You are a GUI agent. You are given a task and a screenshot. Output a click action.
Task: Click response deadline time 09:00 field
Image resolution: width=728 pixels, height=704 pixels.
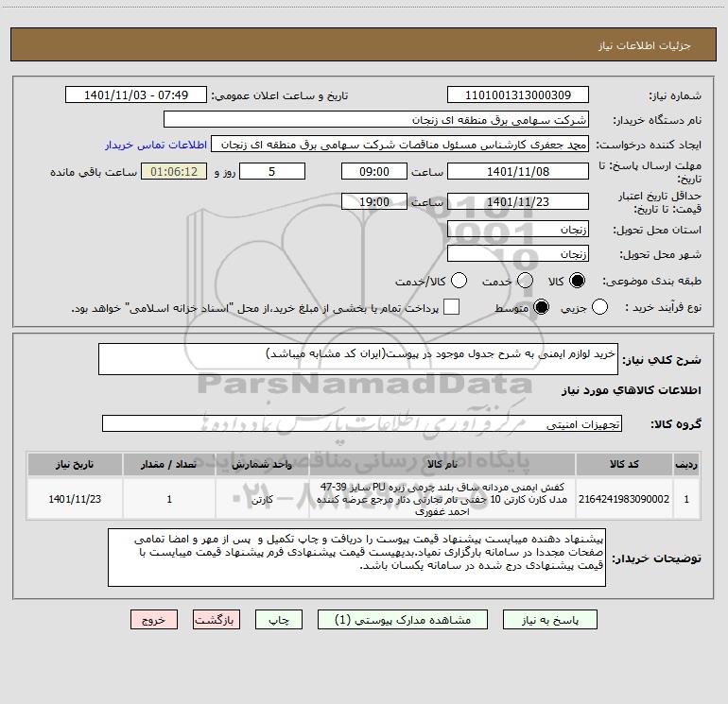(374, 171)
